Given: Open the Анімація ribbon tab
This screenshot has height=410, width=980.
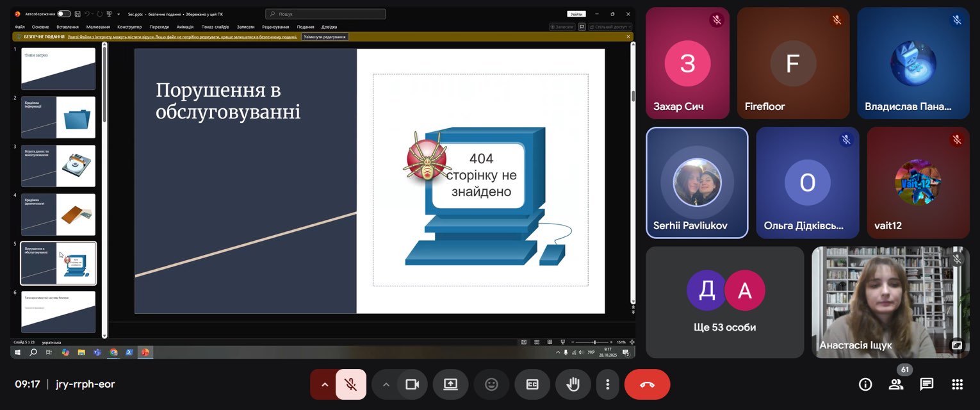Looking at the screenshot, I should point(185,27).
